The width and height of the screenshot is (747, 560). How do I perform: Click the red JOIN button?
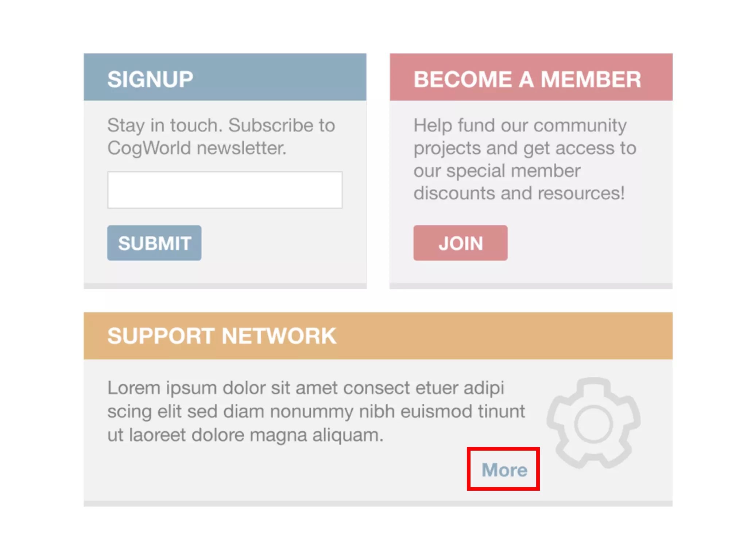[x=460, y=243]
